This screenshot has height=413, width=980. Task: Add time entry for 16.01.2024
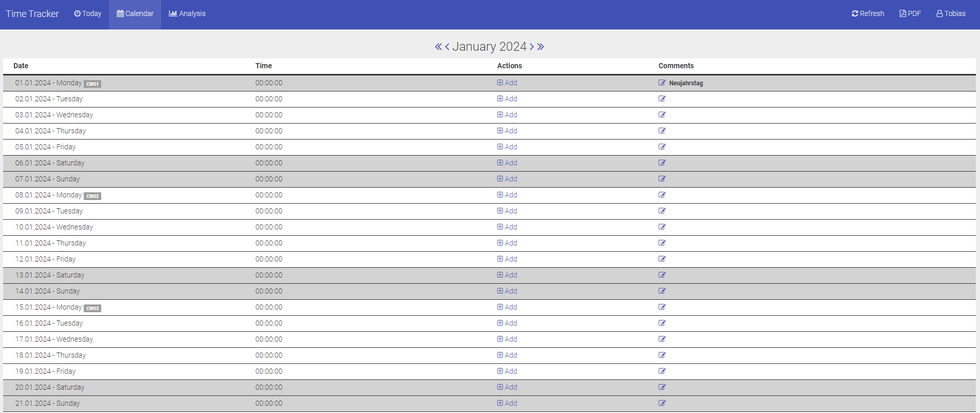(507, 323)
